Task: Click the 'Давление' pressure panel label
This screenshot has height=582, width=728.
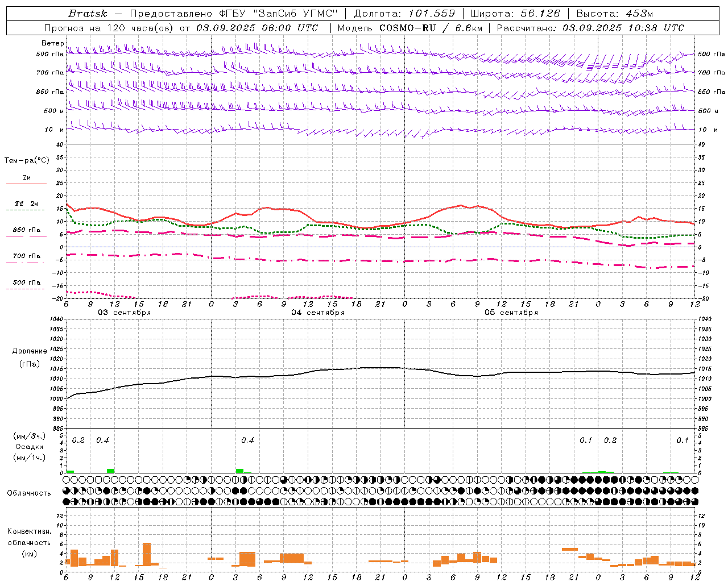Action: click(x=30, y=351)
